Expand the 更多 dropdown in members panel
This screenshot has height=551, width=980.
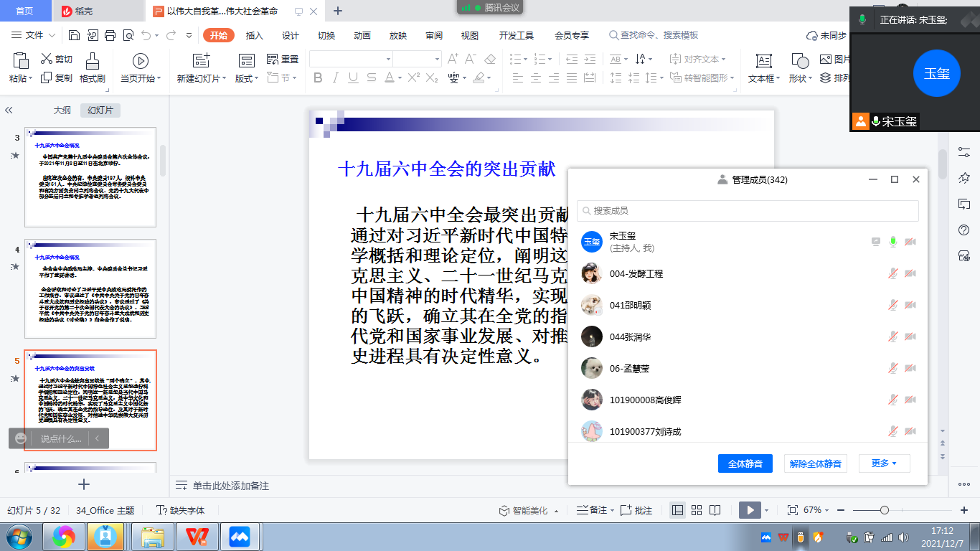click(x=884, y=463)
